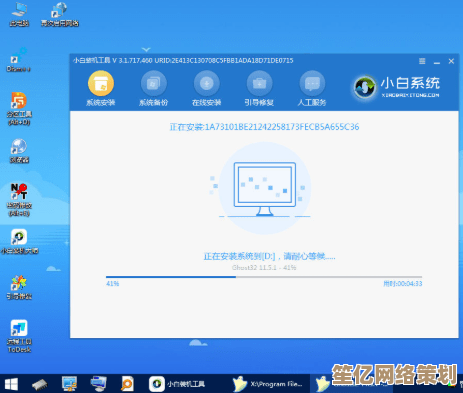This screenshot has height=393, width=463.
Task: Click the monitor illustration in center
Action: point(265,189)
